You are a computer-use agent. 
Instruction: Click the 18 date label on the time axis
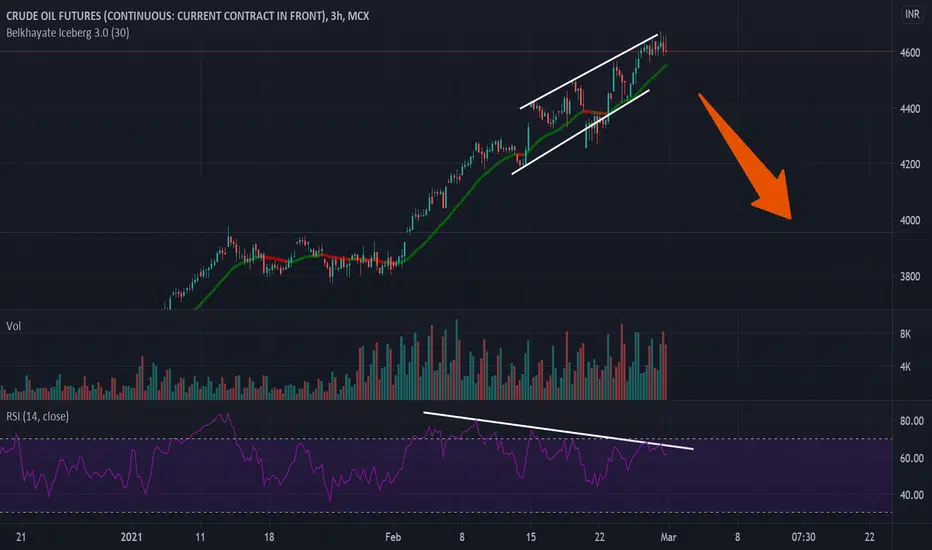269,537
